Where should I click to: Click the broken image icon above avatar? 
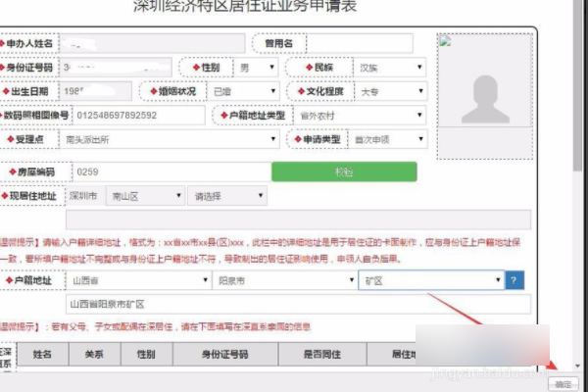click(x=445, y=41)
